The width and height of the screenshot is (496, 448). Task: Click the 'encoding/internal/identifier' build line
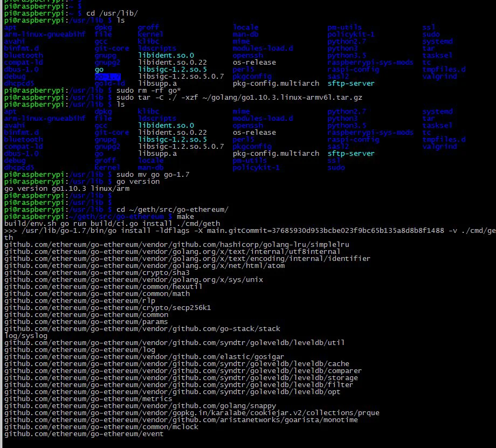tap(187, 258)
